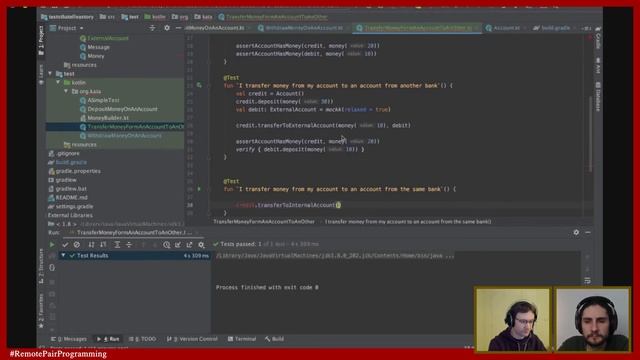640x360 pixels.
Task: Select External Libraries node
Action: (x=70, y=215)
